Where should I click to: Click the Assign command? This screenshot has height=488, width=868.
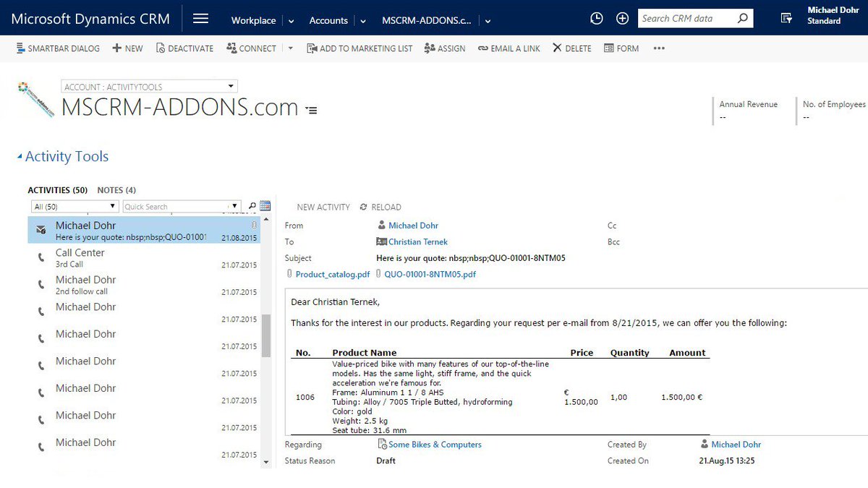[445, 48]
